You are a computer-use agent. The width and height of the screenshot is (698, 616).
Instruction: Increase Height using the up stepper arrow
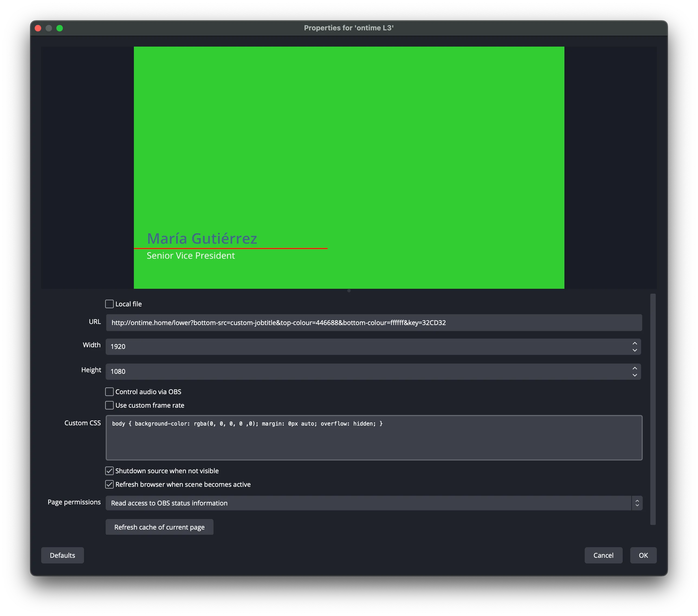tap(635, 368)
